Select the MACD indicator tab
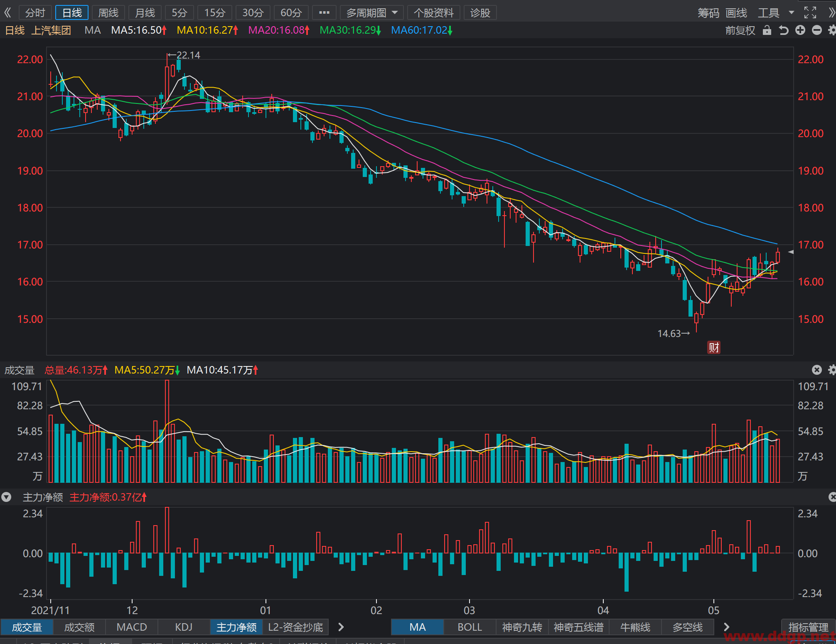 [132, 627]
